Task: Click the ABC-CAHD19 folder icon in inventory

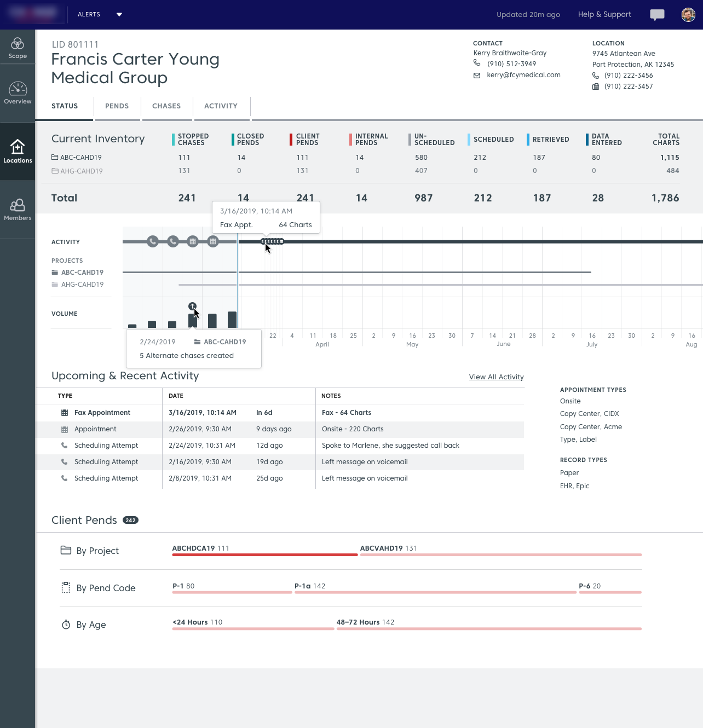Action: coord(55,157)
